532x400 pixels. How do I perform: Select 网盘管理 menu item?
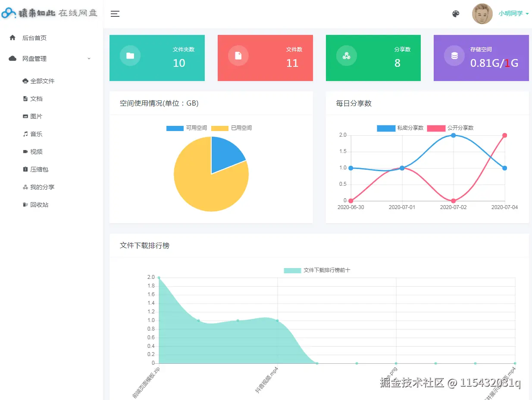click(34, 59)
